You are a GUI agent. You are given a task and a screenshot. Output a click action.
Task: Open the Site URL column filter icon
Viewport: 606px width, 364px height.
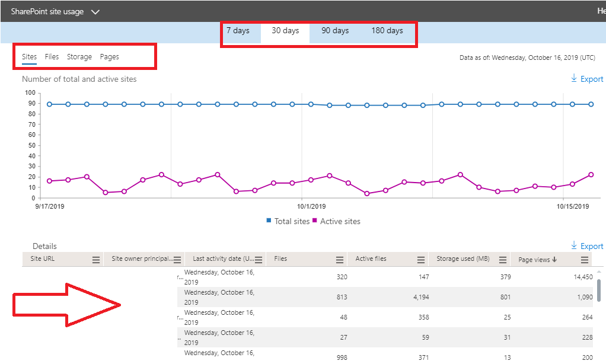pos(95,259)
